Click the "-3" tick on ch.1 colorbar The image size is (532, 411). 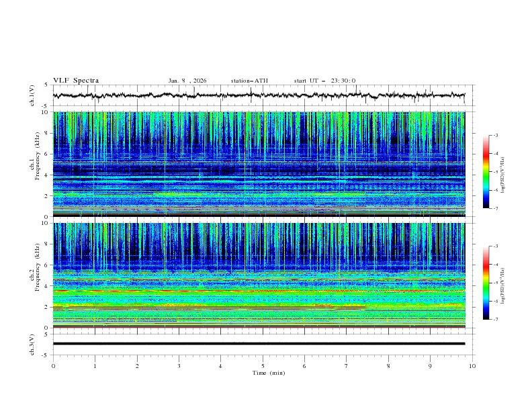click(496, 135)
